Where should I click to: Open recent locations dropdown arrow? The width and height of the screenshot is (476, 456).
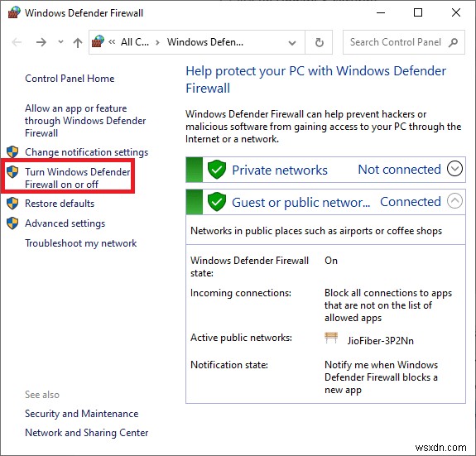(60, 42)
